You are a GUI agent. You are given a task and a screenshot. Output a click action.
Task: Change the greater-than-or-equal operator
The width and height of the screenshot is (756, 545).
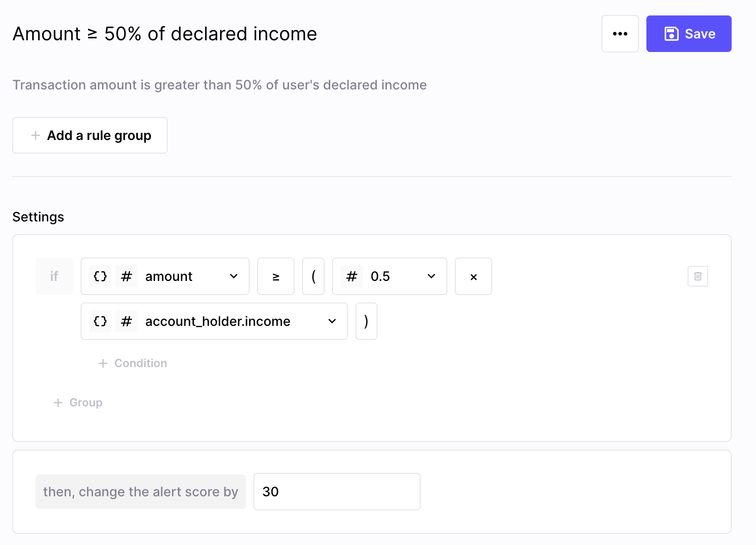point(276,276)
